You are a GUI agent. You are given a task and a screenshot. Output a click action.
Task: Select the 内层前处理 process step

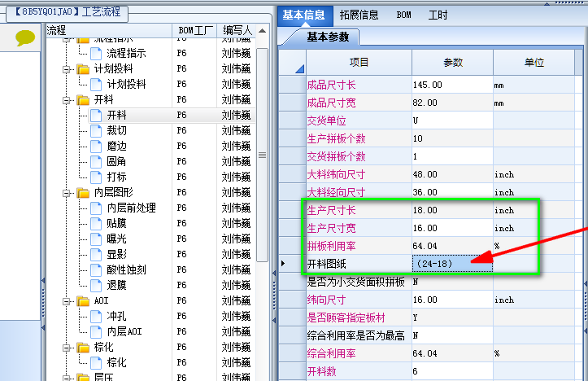[x=131, y=208]
